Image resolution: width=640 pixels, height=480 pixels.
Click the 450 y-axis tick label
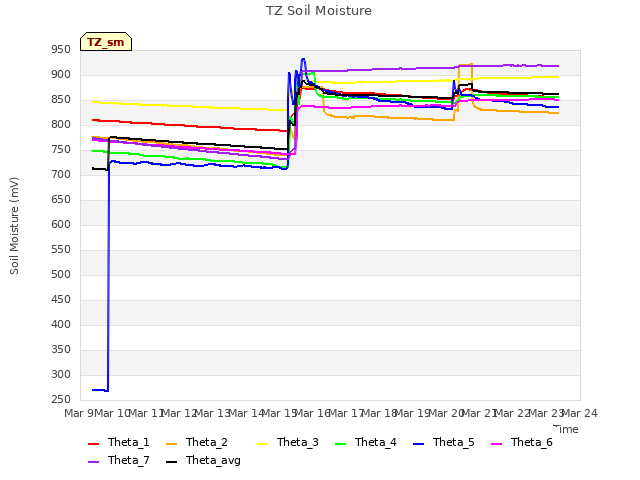pyautogui.click(x=61, y=300)
